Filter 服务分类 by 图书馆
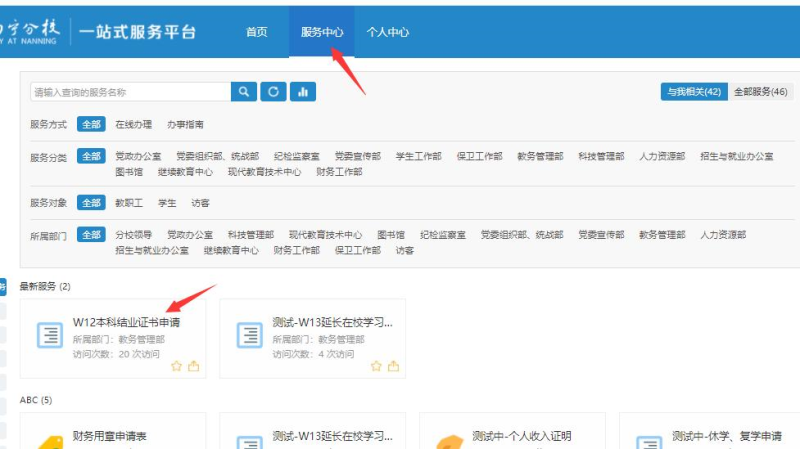Screen dimensions: 800x449 click(x=129, y=172)
